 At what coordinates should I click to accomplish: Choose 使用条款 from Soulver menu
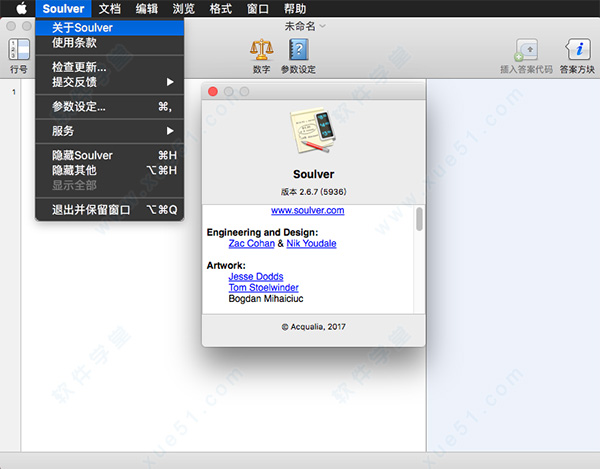click(x=109, y=43)
